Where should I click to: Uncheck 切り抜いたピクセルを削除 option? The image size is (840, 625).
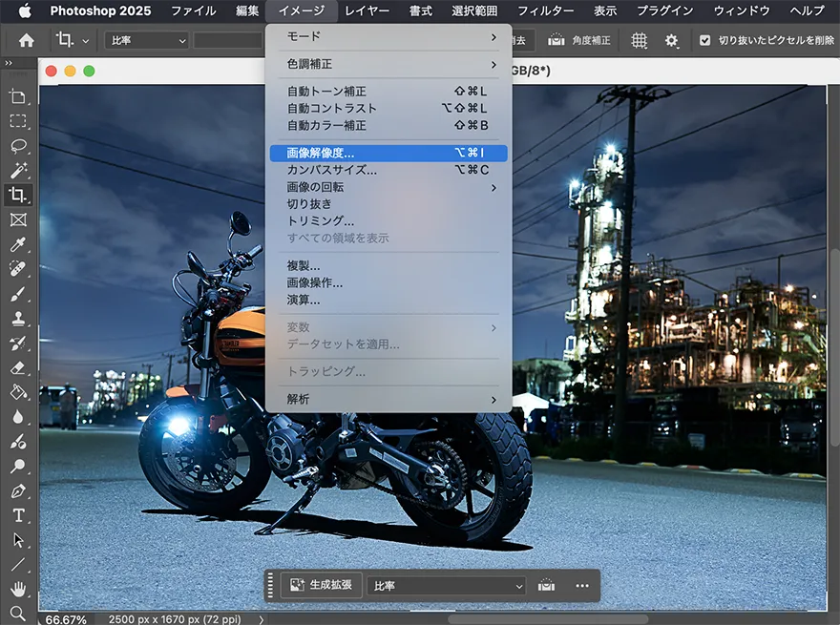pos(705,41)
